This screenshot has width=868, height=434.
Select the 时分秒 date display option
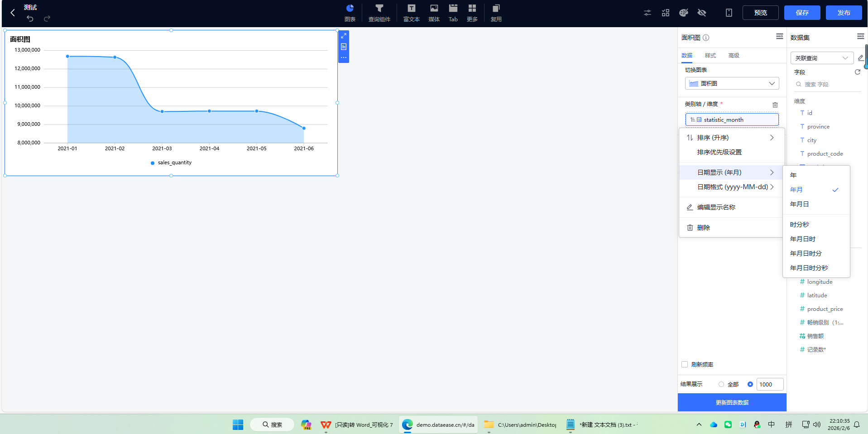click(816, 224)
